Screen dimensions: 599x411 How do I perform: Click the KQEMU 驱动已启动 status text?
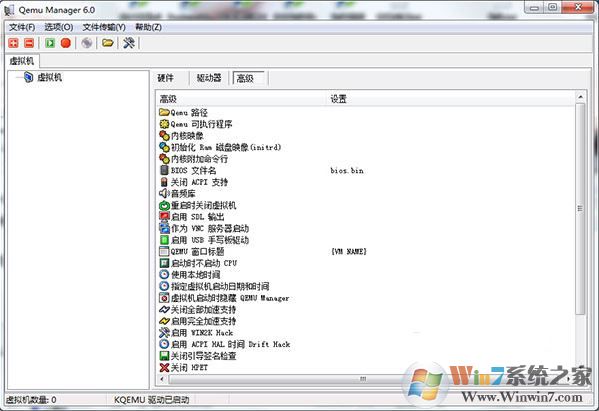[152, 400]
